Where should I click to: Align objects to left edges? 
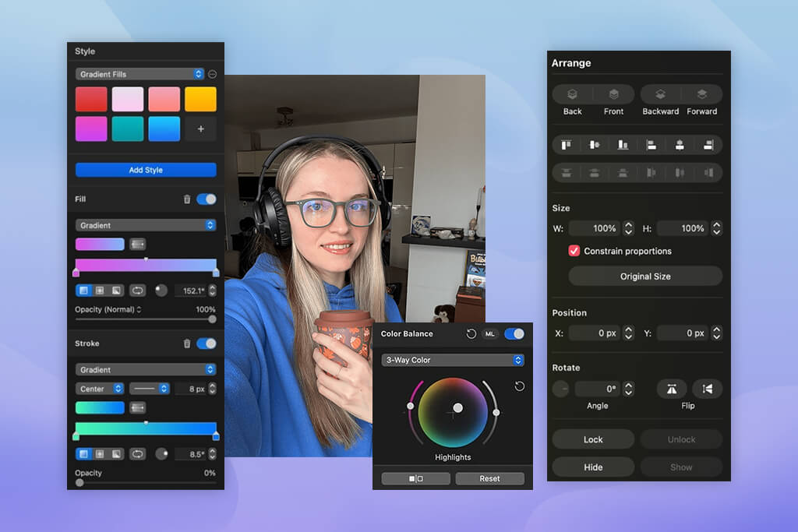pos(651,145)
